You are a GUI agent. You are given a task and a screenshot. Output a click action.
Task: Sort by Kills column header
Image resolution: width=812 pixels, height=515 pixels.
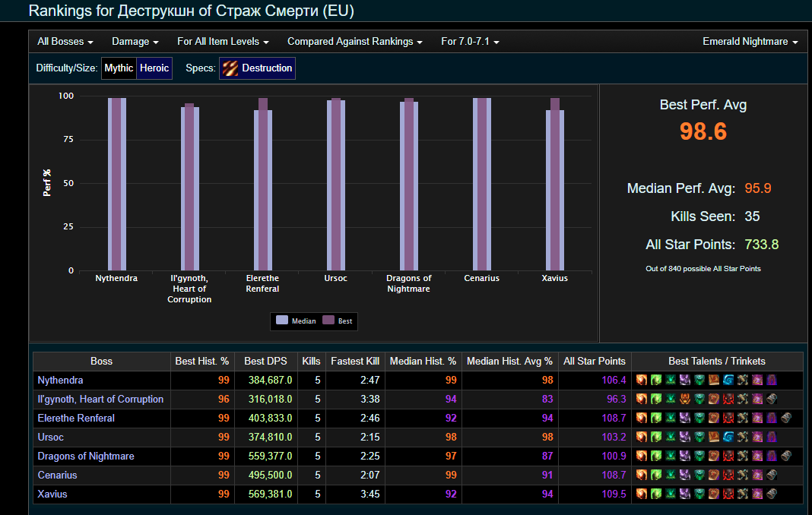tap(311, 362)
